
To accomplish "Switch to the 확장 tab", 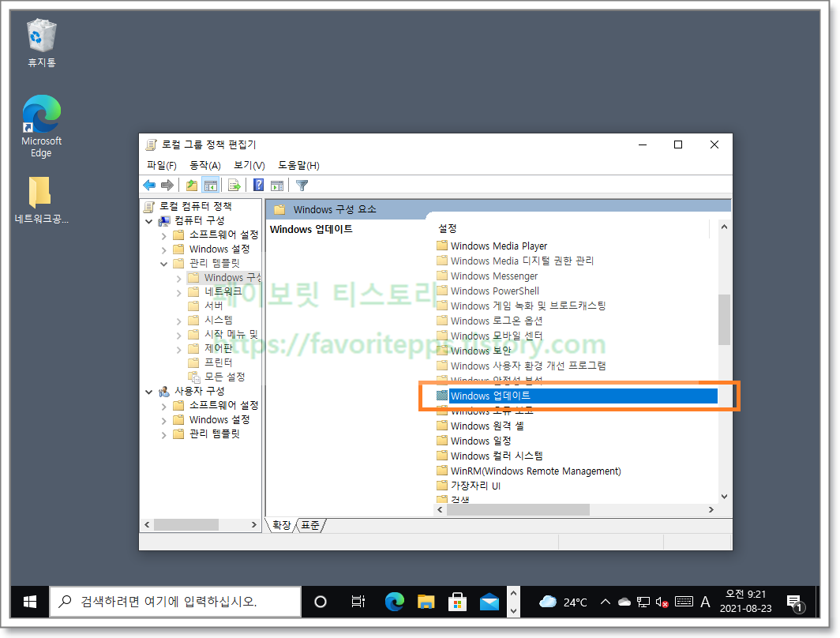I will pos(281,525).
